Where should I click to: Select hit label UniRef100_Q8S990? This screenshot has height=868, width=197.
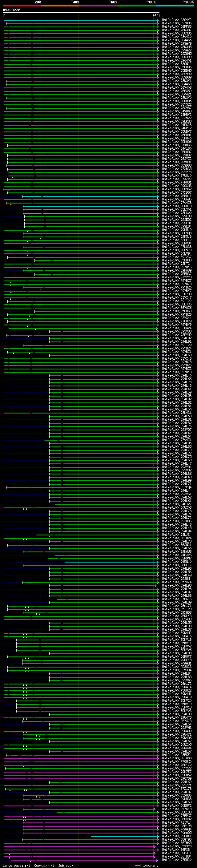click(177, 74)
